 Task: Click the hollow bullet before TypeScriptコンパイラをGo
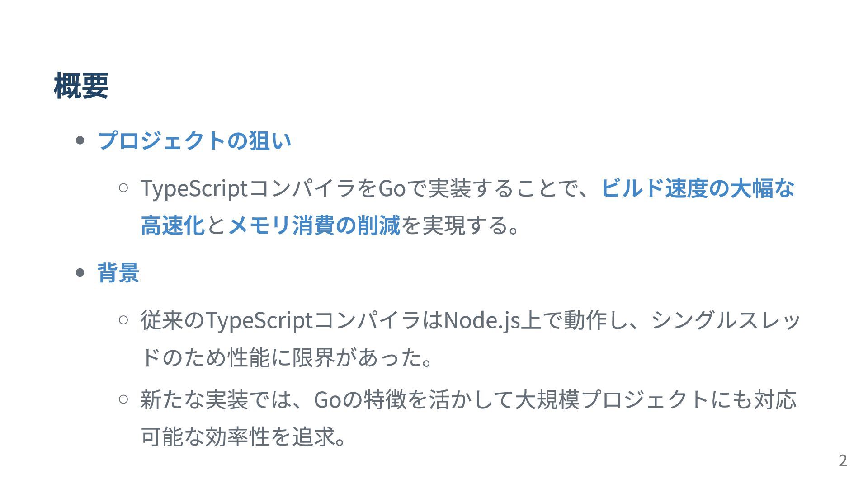123,188
